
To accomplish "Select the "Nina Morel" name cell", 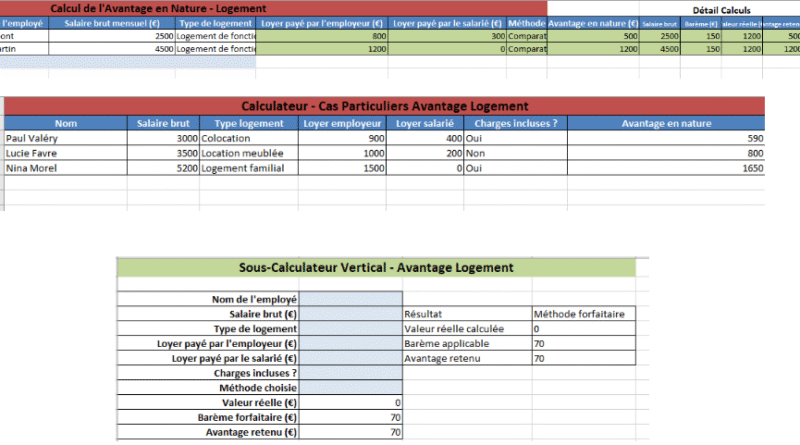I will coord(66,169).
